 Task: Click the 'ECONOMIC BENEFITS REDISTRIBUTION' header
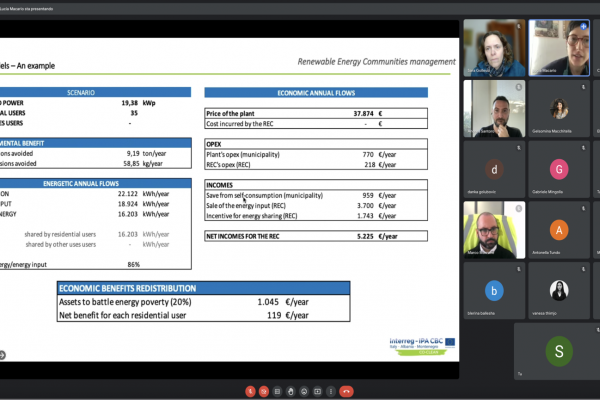point(203,288)
